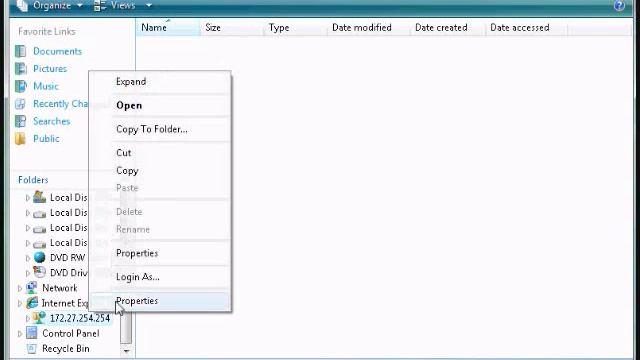Click the Searches folder icon
640x360 pixels.
coord(20,121)
